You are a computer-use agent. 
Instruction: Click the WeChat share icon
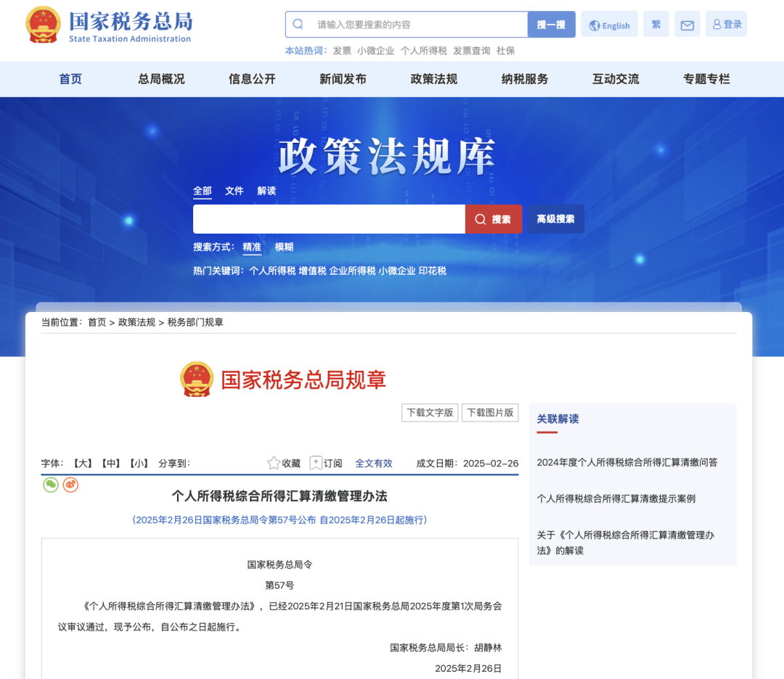[x=49, y=485]
